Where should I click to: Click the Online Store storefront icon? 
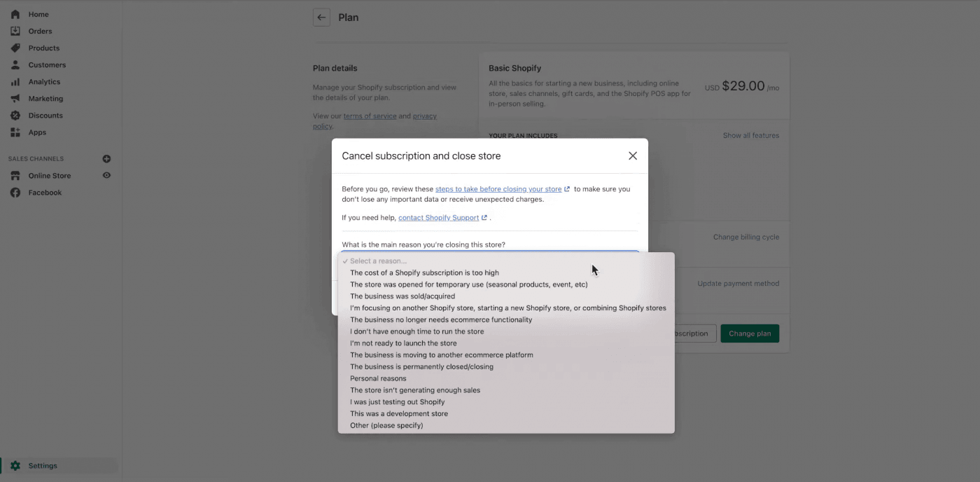coord(15,175)
